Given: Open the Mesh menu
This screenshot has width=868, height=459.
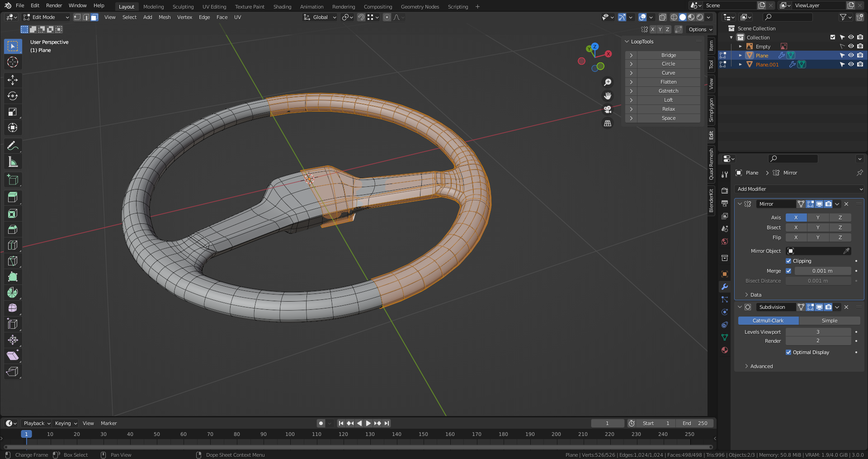Looking at the screenshot, I should click(165, 17).
